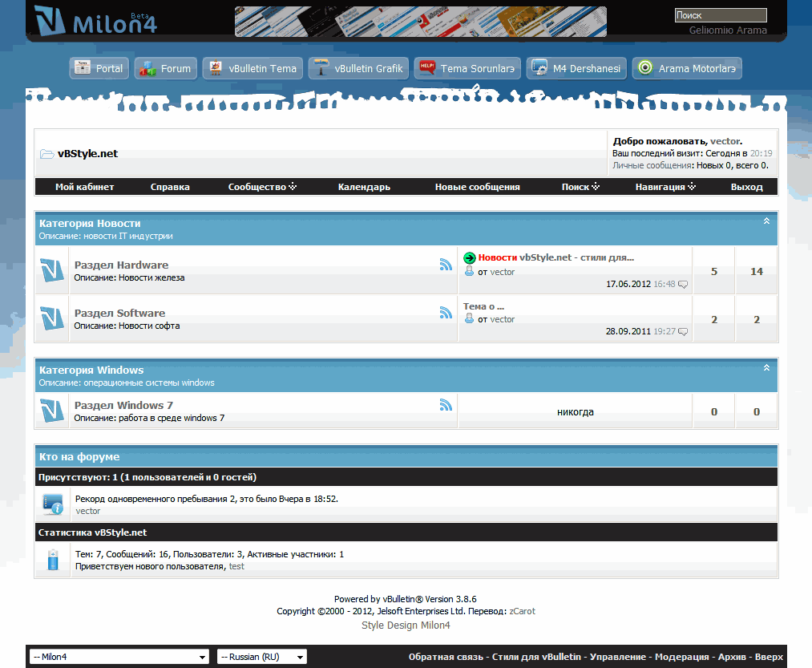Image resolution: width=812 pixels, height=668 pixels.
Task: Open the Russian (RU) language dropdown
Action: click(x=262, y=657)
